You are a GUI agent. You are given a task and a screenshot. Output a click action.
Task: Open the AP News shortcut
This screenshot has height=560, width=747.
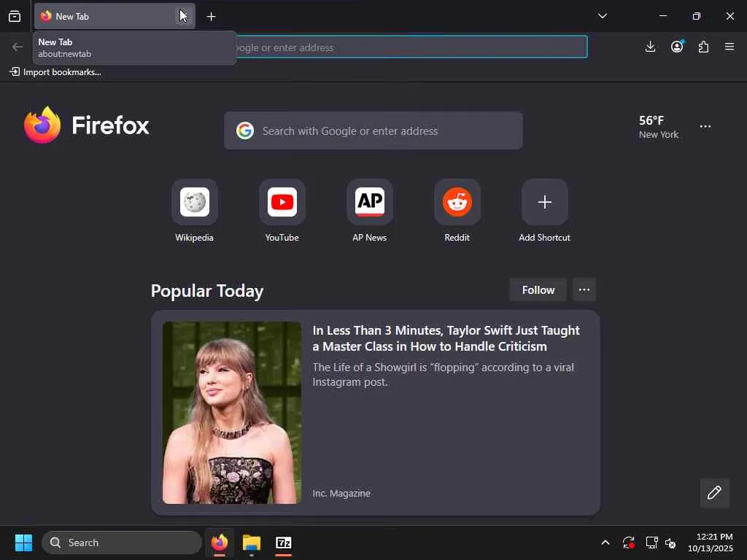coord(370,211)
